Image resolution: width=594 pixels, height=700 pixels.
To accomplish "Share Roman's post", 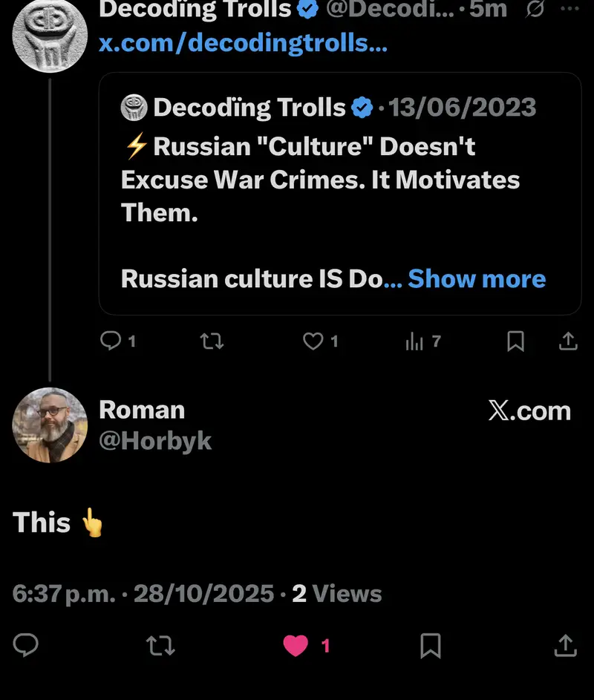I will pyautogui.click(x=566, y=645).
